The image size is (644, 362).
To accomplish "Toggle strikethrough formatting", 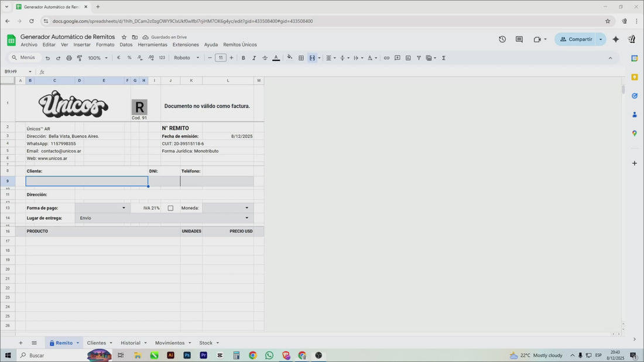I will pyautogui.click(x=265, y=58).
